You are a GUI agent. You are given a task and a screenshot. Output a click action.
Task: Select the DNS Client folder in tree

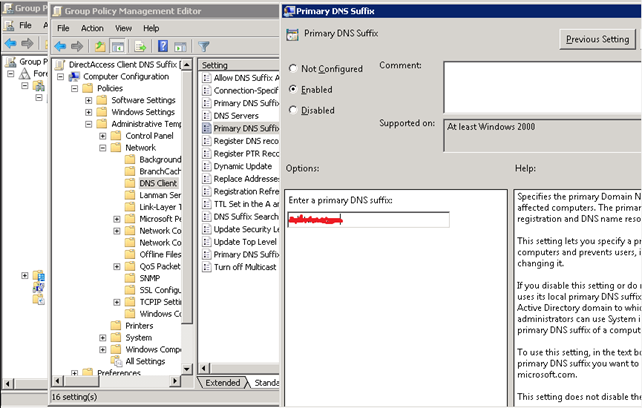(158, 183)
